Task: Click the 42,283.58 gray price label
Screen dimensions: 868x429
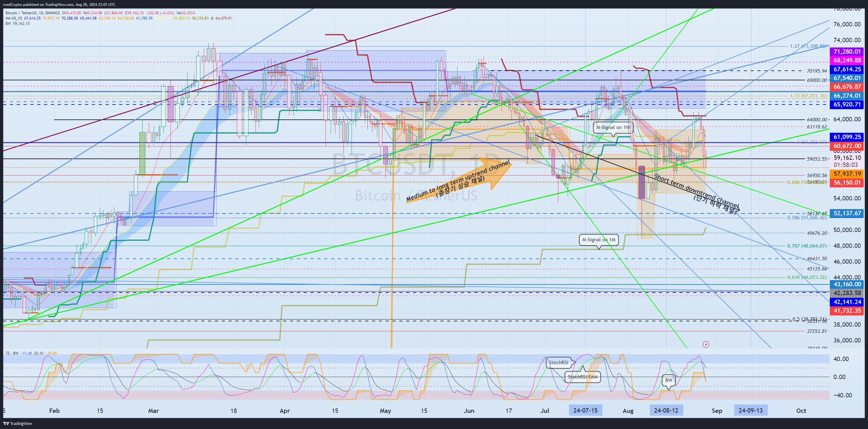Action: 847,293
